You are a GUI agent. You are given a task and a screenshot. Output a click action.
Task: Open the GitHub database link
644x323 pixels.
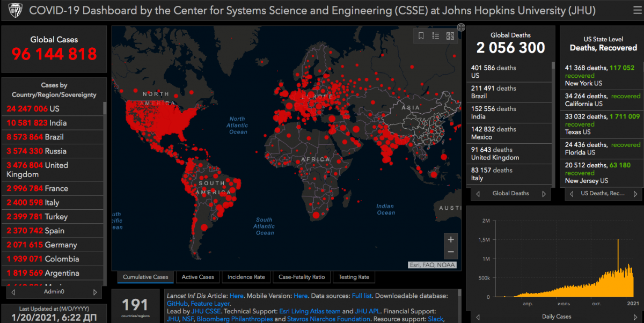pos(177,304)
